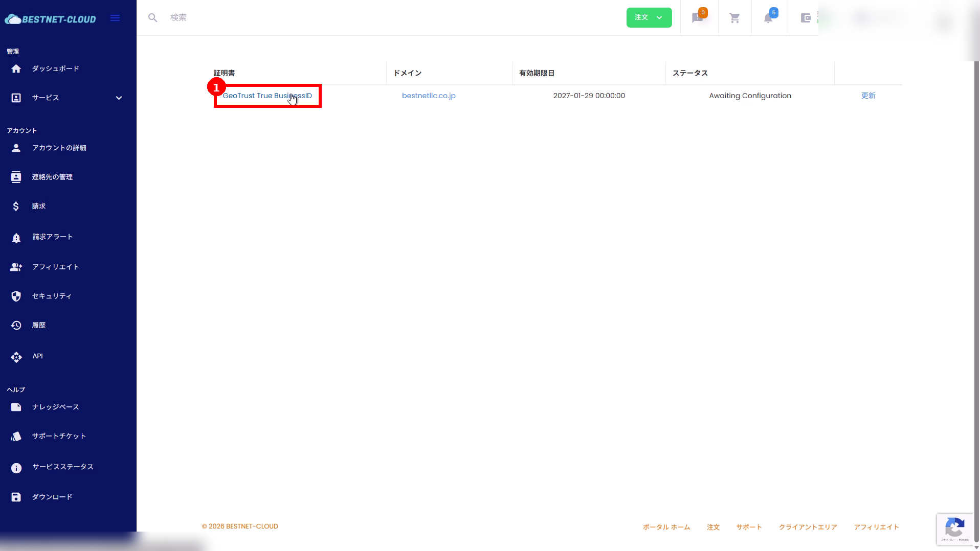
Task: Open ダッシュボード in the sidebar
Action: click(x=55, y=68)
